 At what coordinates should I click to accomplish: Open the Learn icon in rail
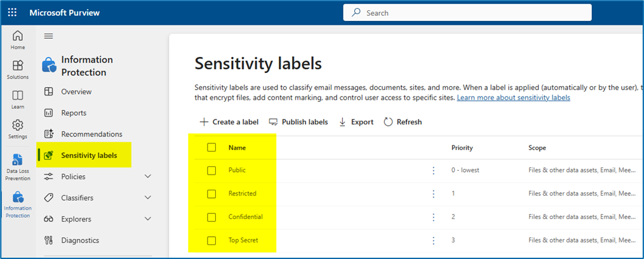click(18, 98)
